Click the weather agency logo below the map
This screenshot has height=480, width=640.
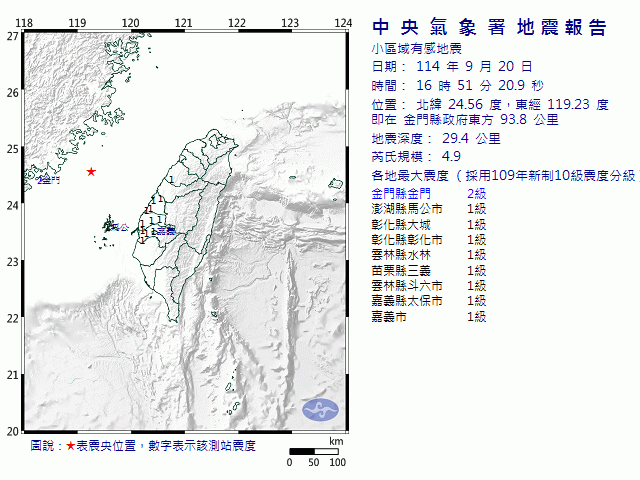[x=321, y=409]
